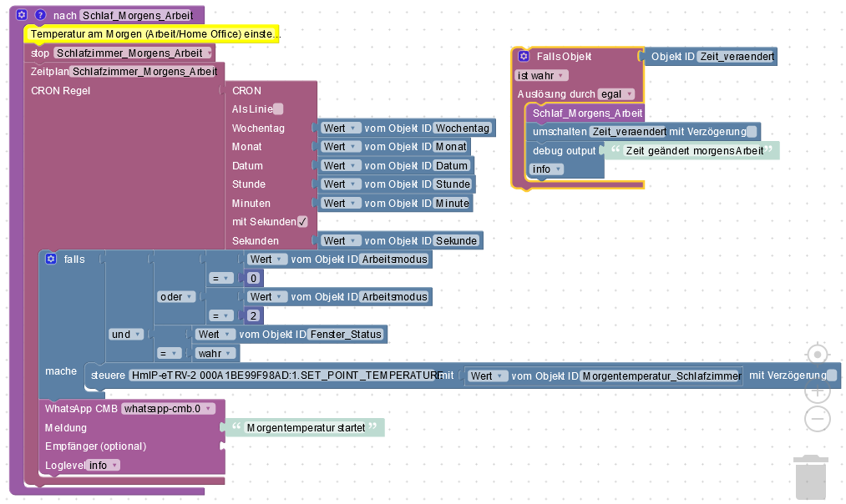This screenshot has width=846, height=504.
Task: Open gear icon on FallsObjekt block
Action: pos(524,56)
